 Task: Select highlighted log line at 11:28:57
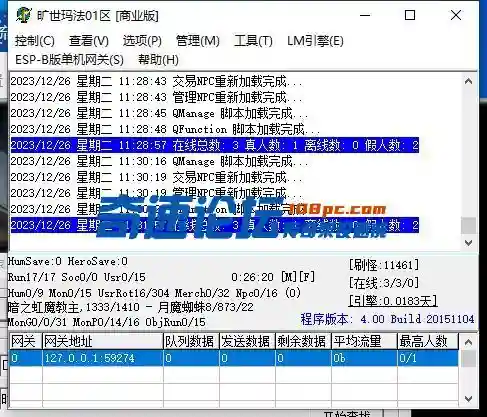pos(215,145)
